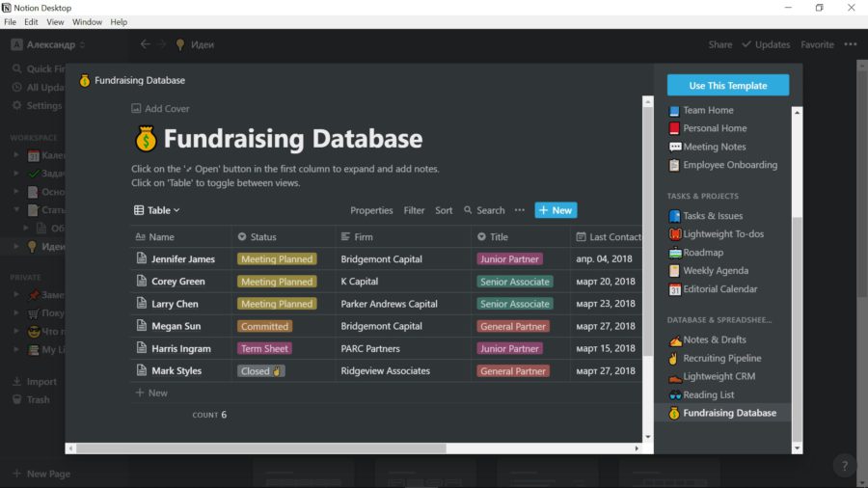The width and height of the screenshot is (868, 488).
Task: Click Add Cover
Action: click(x=160, y=108)
